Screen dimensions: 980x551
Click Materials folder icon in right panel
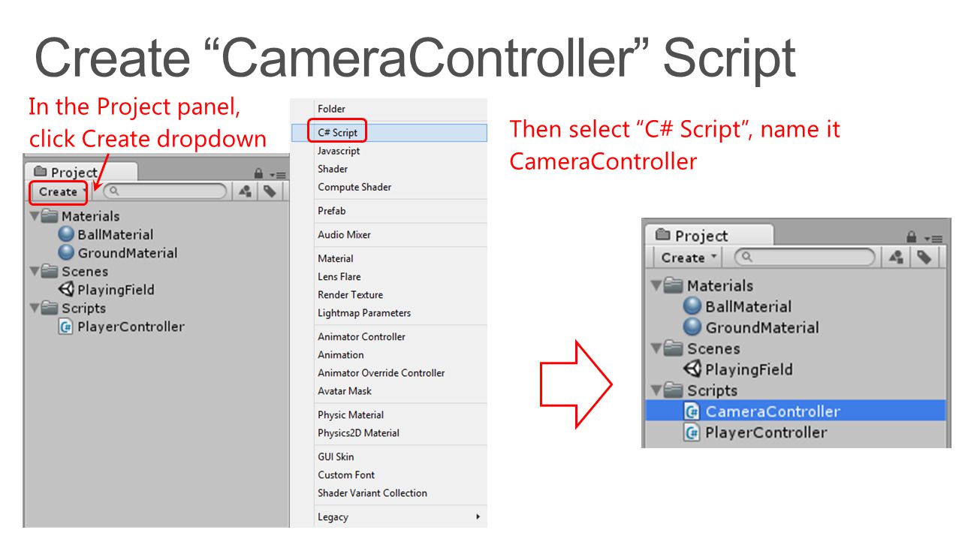click(674, 285)
